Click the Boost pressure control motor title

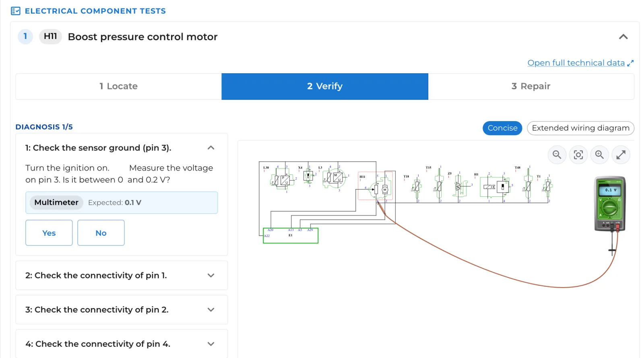(142, 37)
